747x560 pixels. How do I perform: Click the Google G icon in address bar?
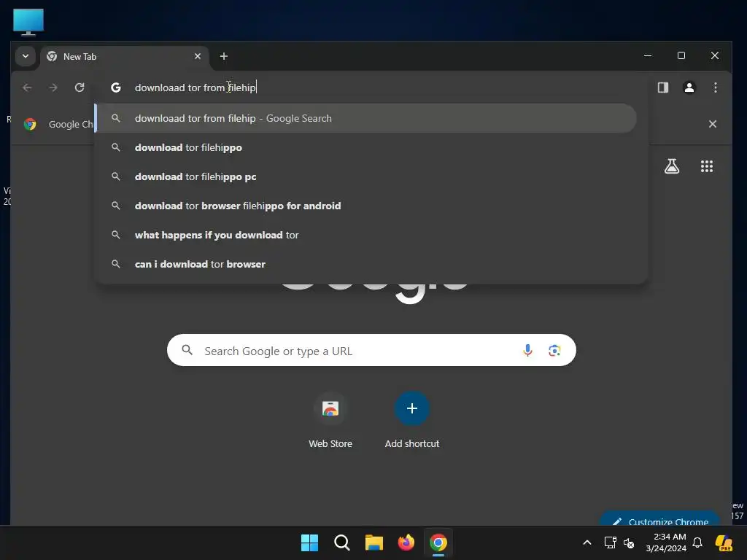pyautogui.click(x=116, y=87)
